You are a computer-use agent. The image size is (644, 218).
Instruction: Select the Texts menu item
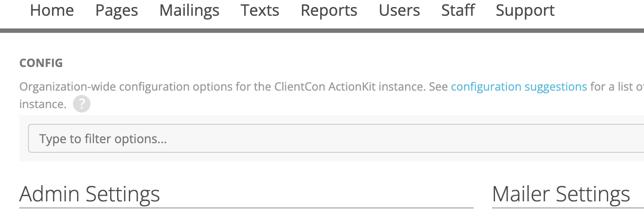260,10
